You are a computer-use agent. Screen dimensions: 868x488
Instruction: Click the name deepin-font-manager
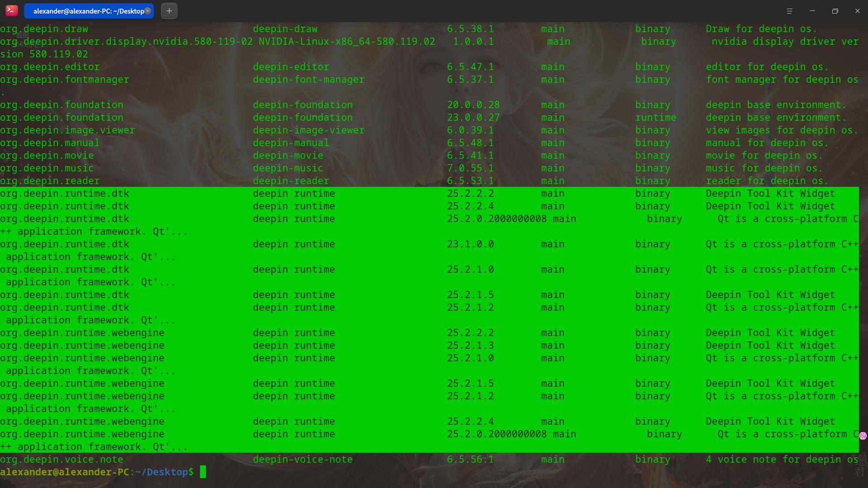(x=309, y=80)
